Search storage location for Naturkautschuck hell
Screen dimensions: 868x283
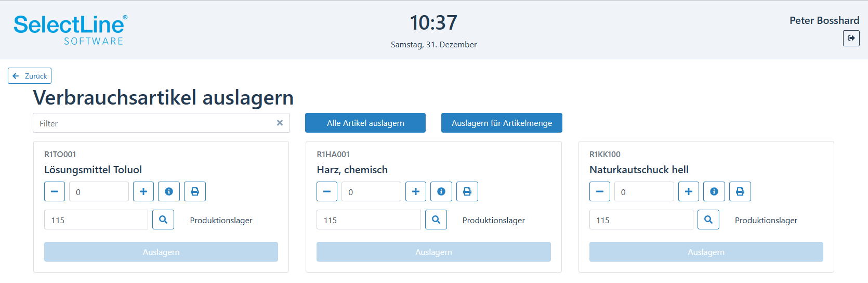pos(708,220)
